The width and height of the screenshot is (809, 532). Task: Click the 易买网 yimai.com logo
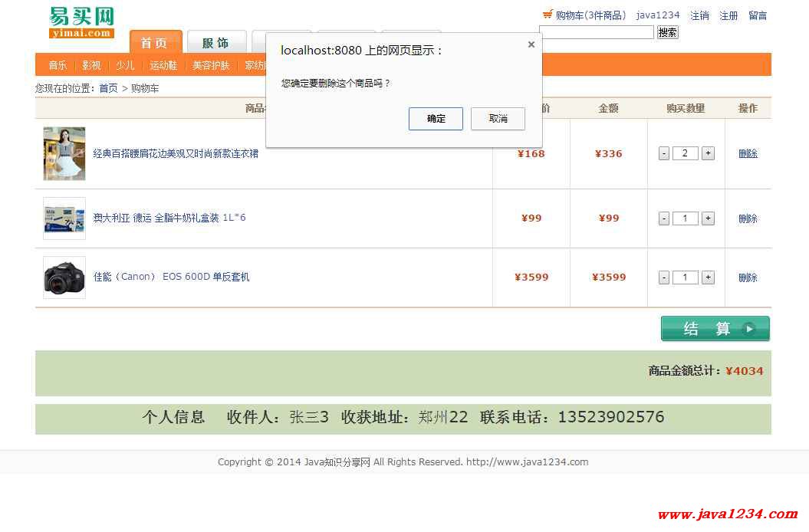[x=81, y=22]
